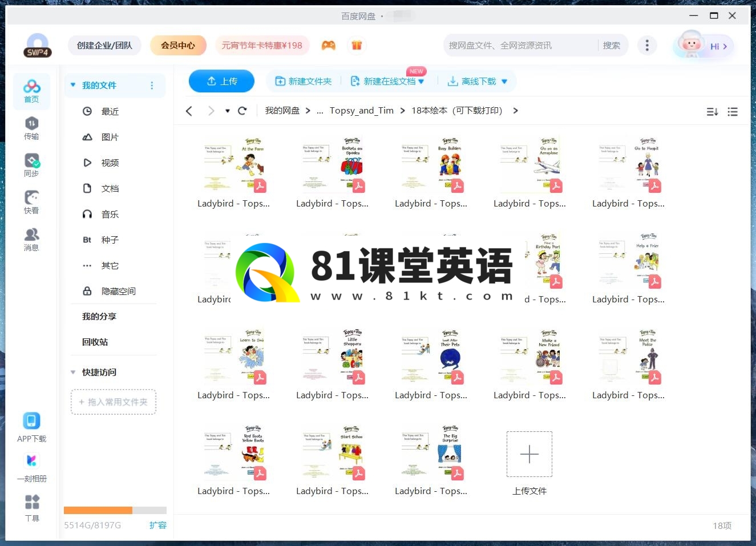Click the storage usage bar
756x546 pixels.
tap(115, 510)
